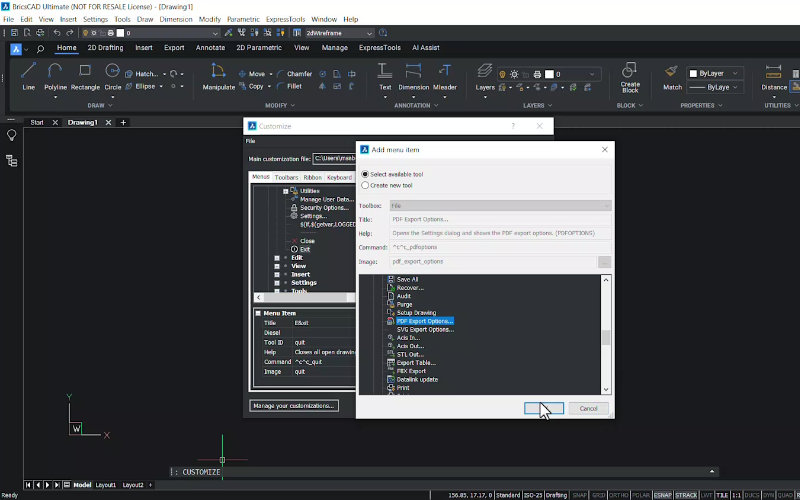Switch to the Annotate ribbon tab
Image resolution: width=800 pixels, height=500 pixels.
(x=210, y=47)
